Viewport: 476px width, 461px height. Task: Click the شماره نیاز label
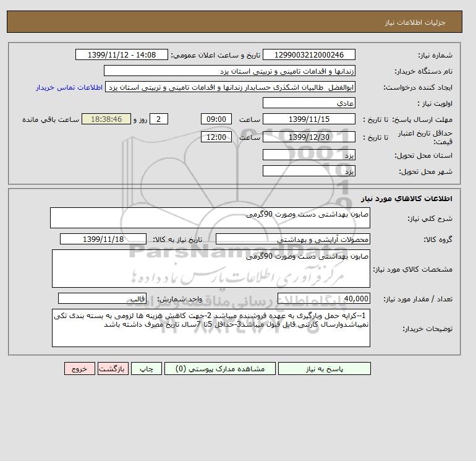pos(435,55)
